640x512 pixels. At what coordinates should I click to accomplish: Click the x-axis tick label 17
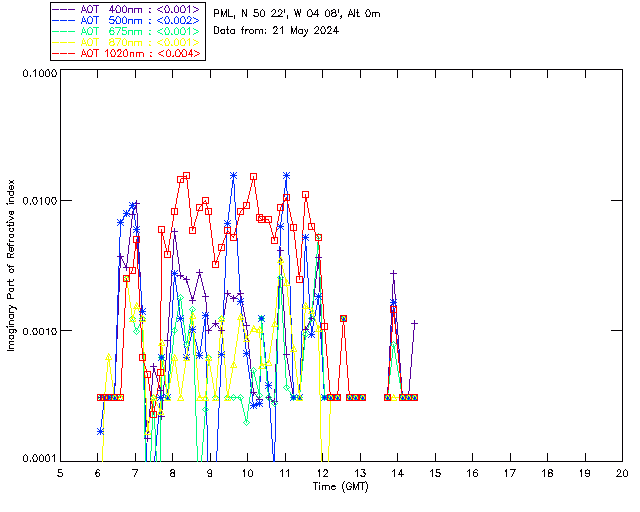click(510, 473)
